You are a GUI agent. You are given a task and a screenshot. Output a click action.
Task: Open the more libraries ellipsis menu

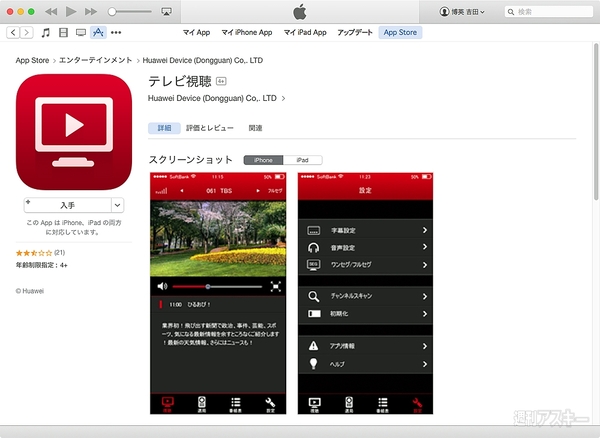[116, 33]
